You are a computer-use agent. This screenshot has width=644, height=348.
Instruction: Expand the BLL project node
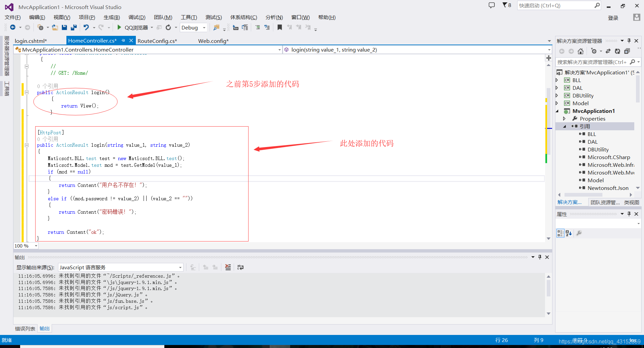click(557, 80)
